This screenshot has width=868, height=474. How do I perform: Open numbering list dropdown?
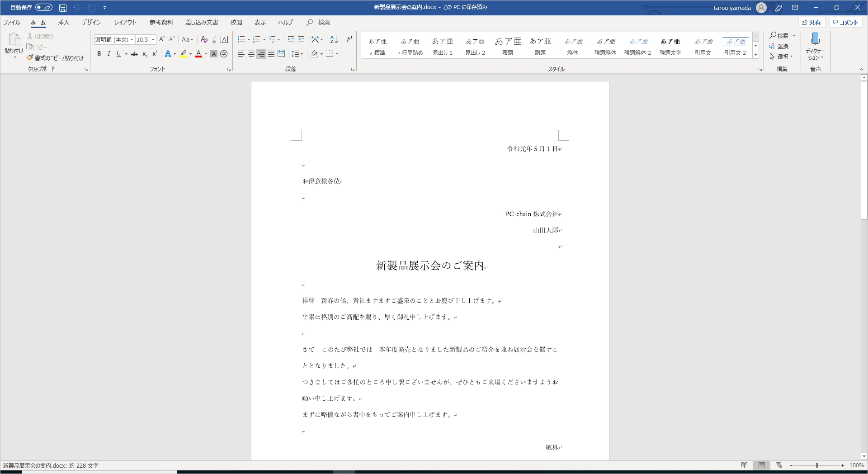click(x=264, y=39)
